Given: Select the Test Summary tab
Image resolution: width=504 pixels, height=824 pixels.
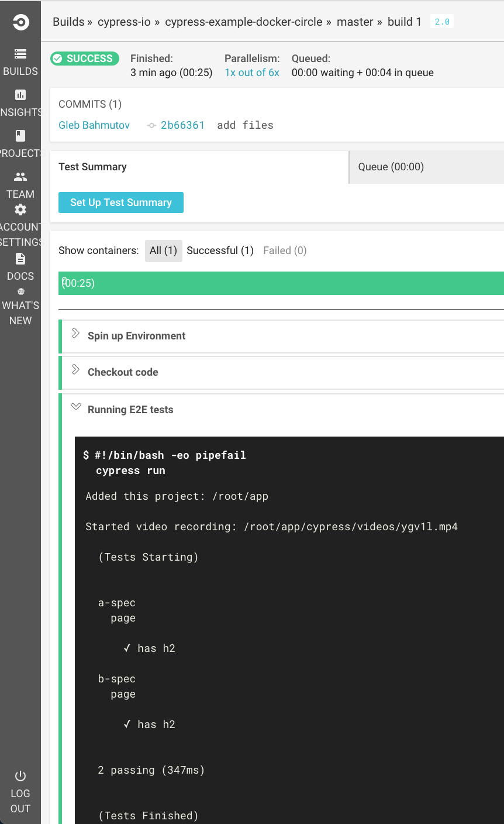Looking at the screenshot, I should 199,167.
